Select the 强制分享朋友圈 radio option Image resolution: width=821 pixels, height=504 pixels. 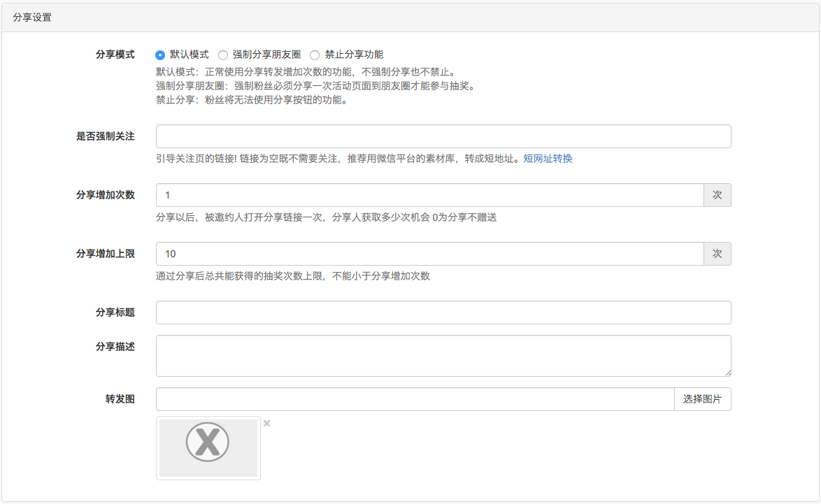click(223, 55)
